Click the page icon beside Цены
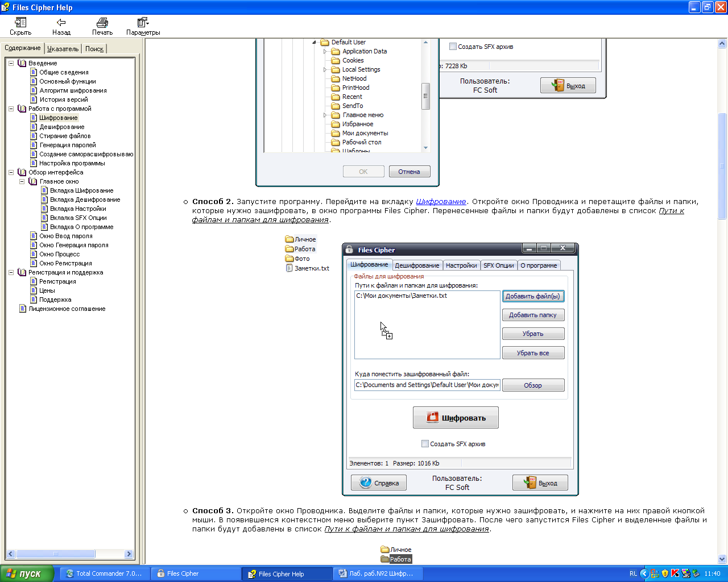This screenshot has height=582, width=728. click(x=34, y=290)
